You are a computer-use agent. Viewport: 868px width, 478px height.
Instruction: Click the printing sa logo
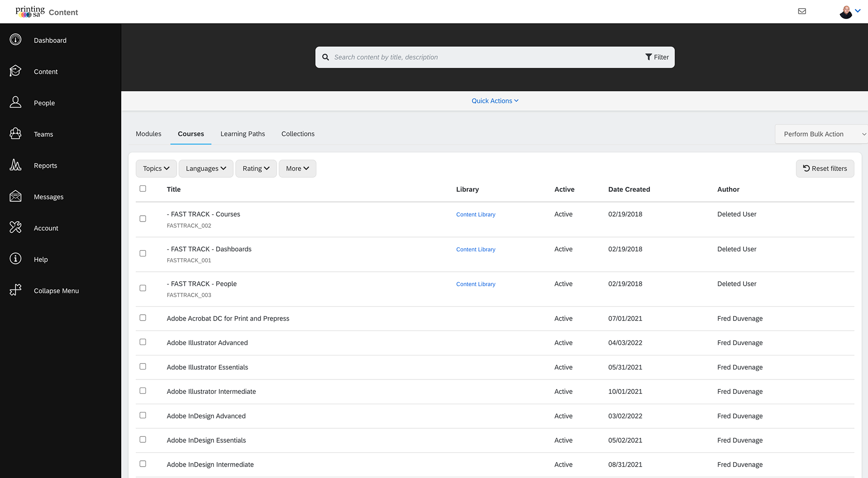30,11
